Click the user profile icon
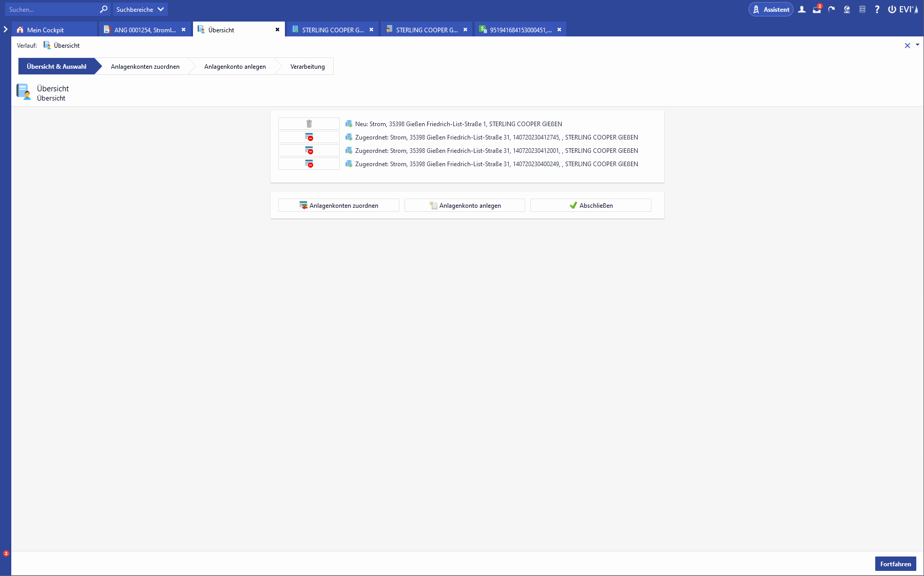 802,9
